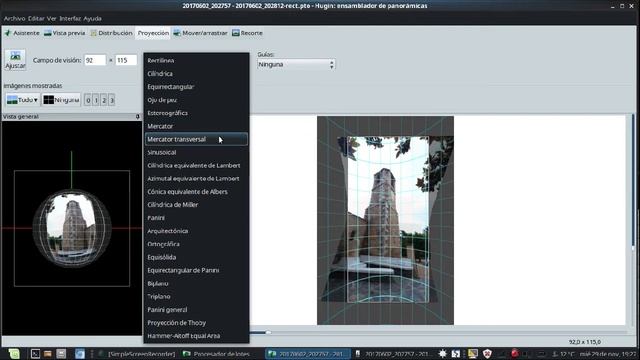Viewport: 640px width, 360px height.
Task: Click the Ajustar fit icon button
Action: (16, 60)
